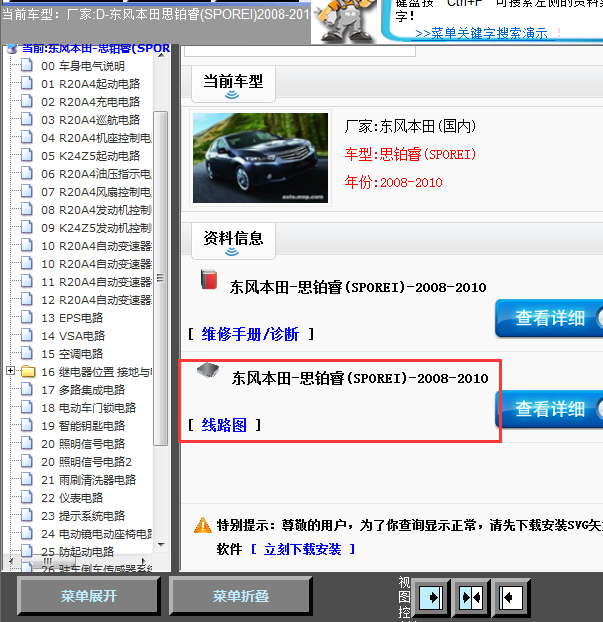
Task: Click the 年份:2008-2010 text
Action: coord(393,182)
